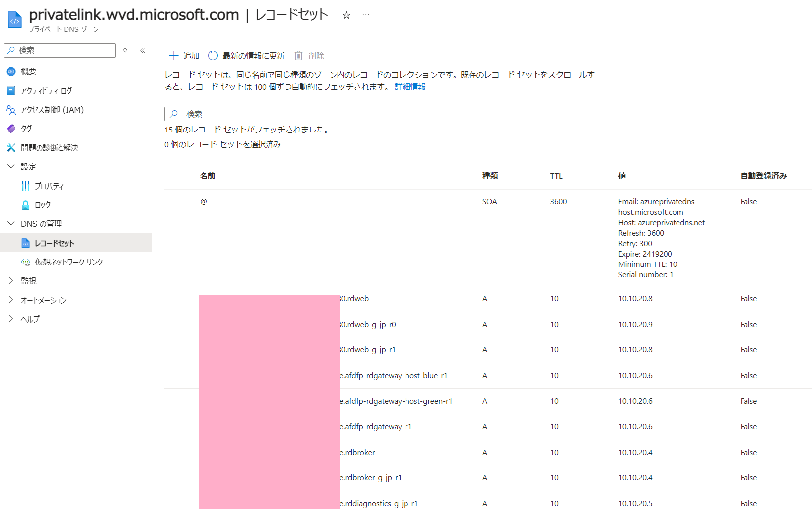Click the アクティビティ ログ icon
This screenshot has height=526, width=812.
11,91
